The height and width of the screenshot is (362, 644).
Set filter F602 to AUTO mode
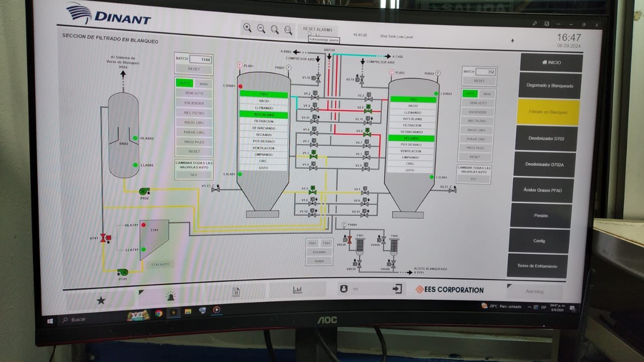pyautogui.click(x=470, y=94)
